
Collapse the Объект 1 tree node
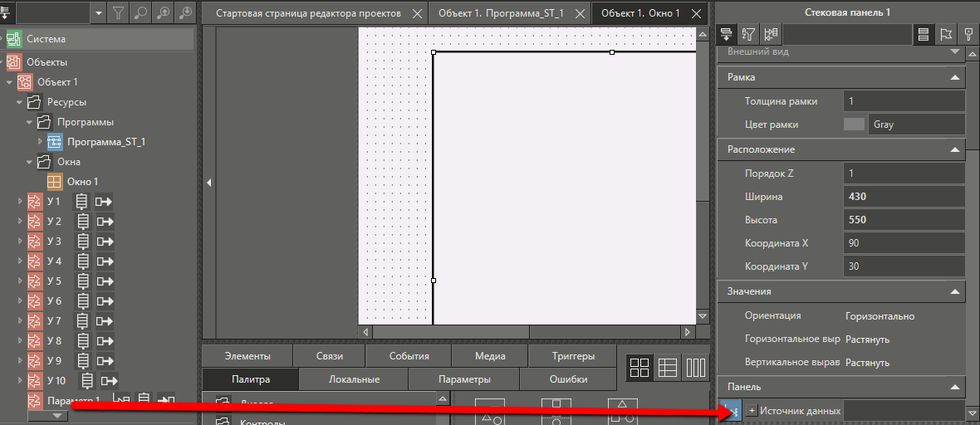[x=10, y=82]
